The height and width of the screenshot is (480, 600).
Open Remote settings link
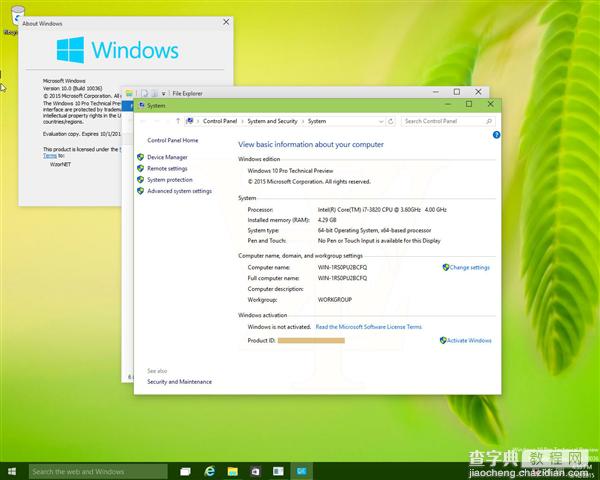pyautogui.click(x=167, y=168)
